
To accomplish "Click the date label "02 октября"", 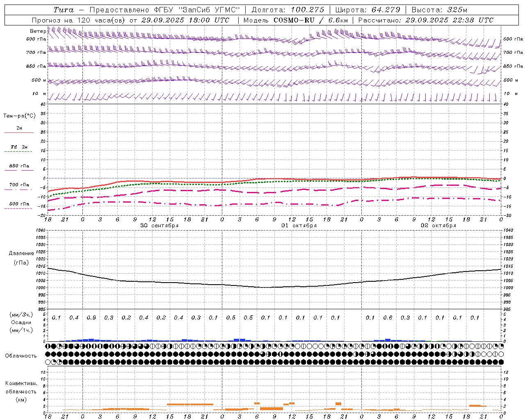I will click(438, 226).
